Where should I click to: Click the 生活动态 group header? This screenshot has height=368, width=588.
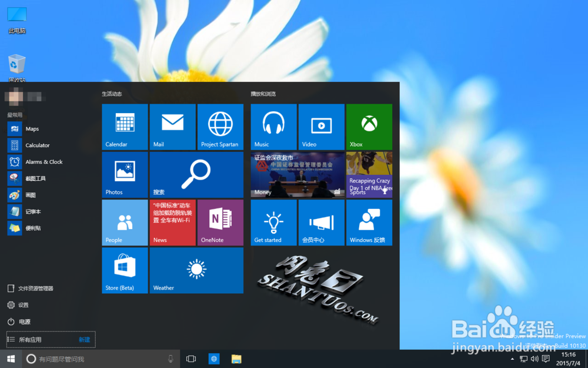coord(112,94)
